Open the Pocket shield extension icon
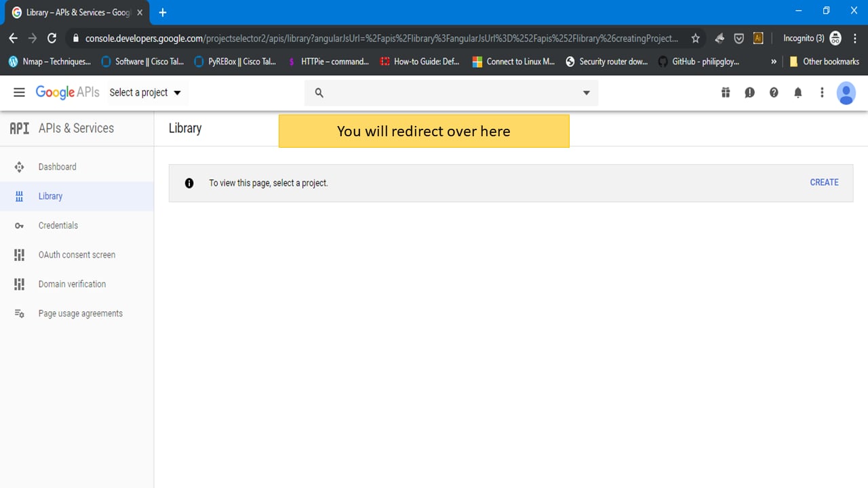This screenshot has width=868, height=488. [739, 39]
